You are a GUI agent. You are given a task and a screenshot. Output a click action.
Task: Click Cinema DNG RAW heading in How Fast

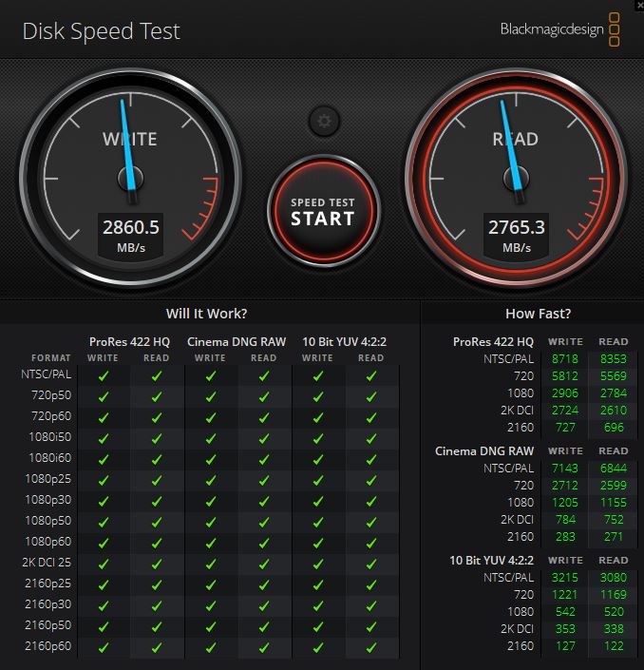pyautogui.click(x=484, y=451)
